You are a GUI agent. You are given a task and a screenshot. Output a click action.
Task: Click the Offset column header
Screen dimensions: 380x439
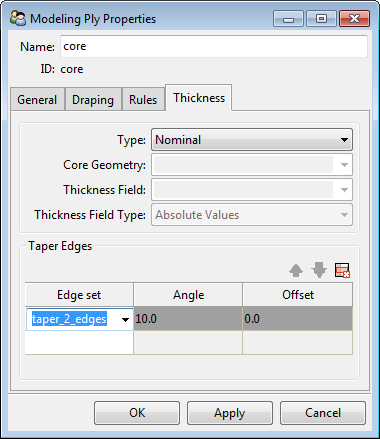click(x=297, y=295)
